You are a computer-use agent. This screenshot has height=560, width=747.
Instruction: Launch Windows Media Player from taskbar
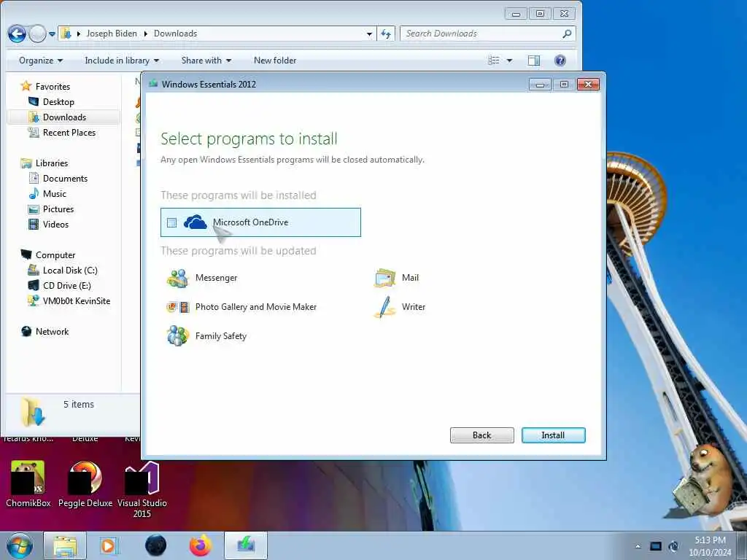pos(109,545)
